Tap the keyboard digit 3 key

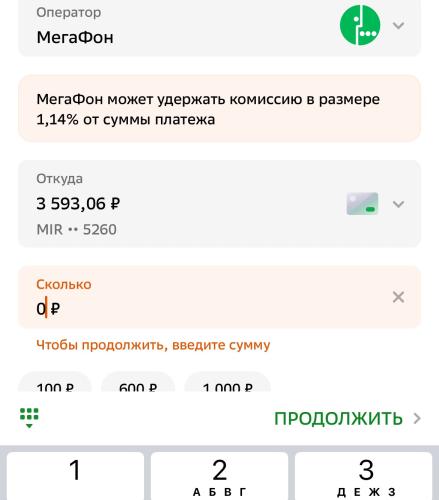pyautogui.click(x=364, y=476)
